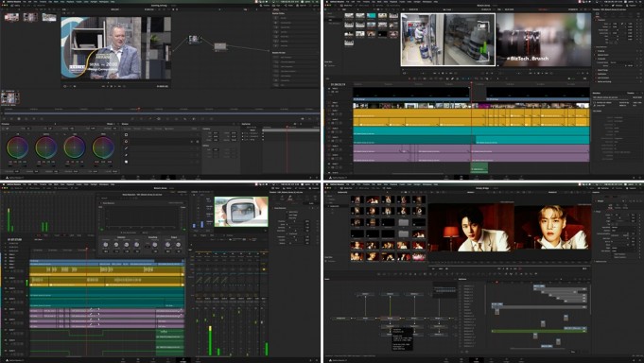This screenshot has height=363, width=644.
Task: Switch to Deliver page from Color window
Action: tap(198, 178)
